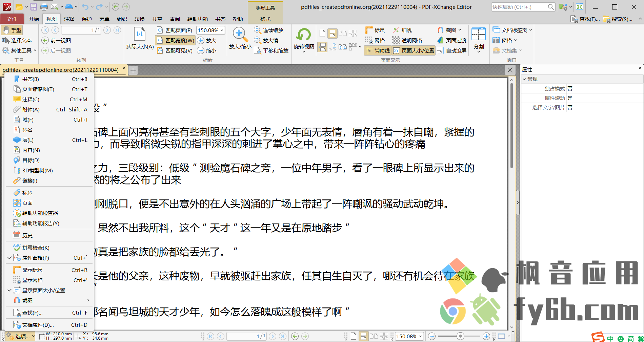Open Layers (层) pane

pyautogui.click(x=50, y=140)
